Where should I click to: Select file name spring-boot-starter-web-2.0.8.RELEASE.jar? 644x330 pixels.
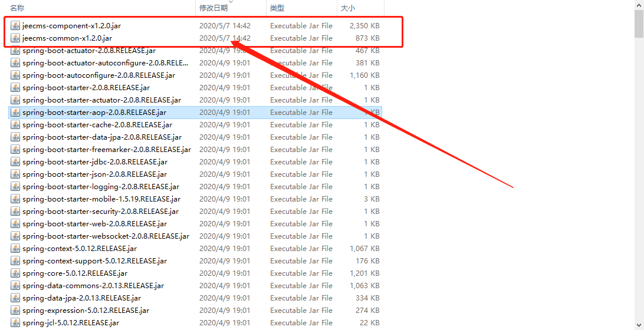tap(95, 224)
